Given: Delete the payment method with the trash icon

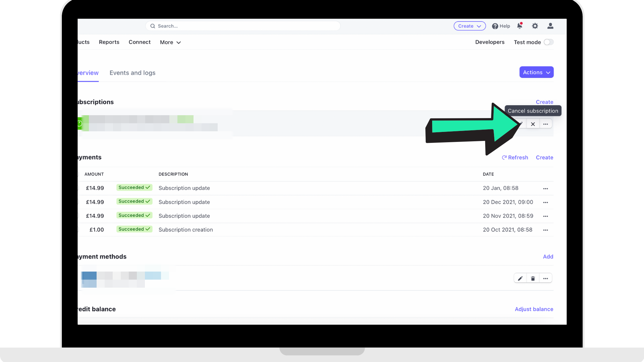Looking at the screenshot, I should [533, 278].
